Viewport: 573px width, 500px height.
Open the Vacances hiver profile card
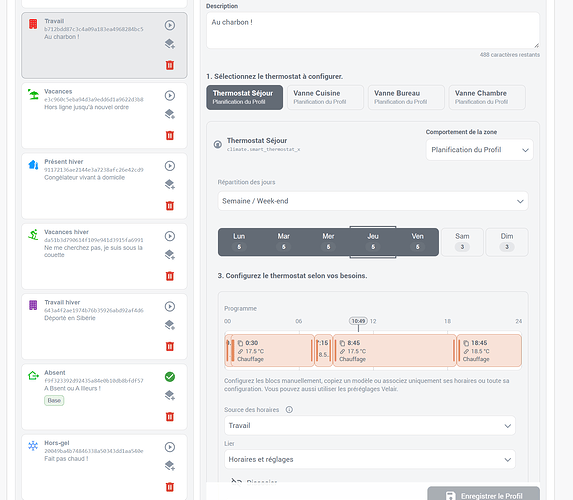104,256
